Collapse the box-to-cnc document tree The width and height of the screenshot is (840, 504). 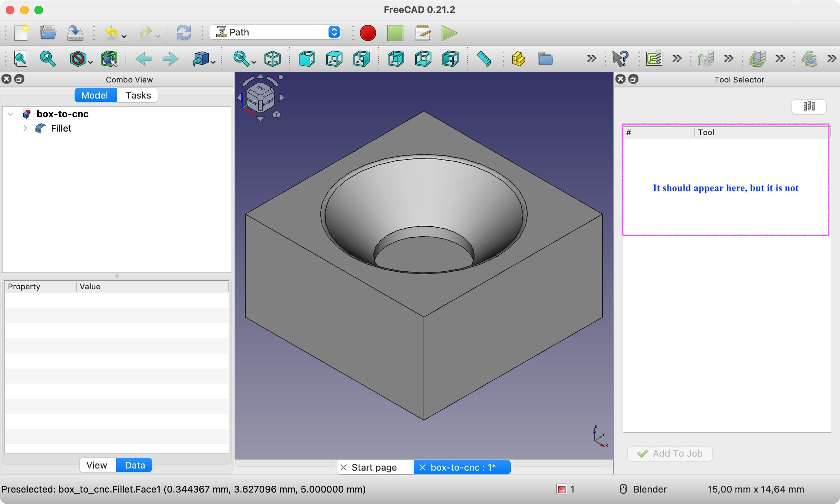[x=10, y=114]
